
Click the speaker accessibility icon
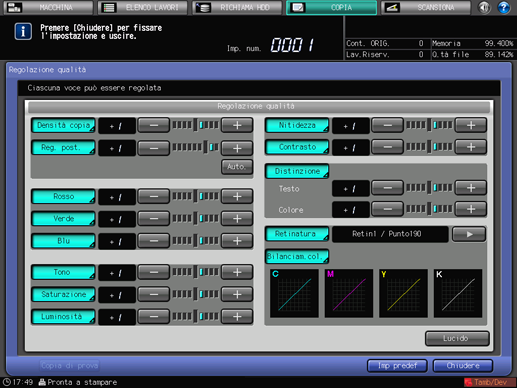pyautogui.click(x=484, y=7)
